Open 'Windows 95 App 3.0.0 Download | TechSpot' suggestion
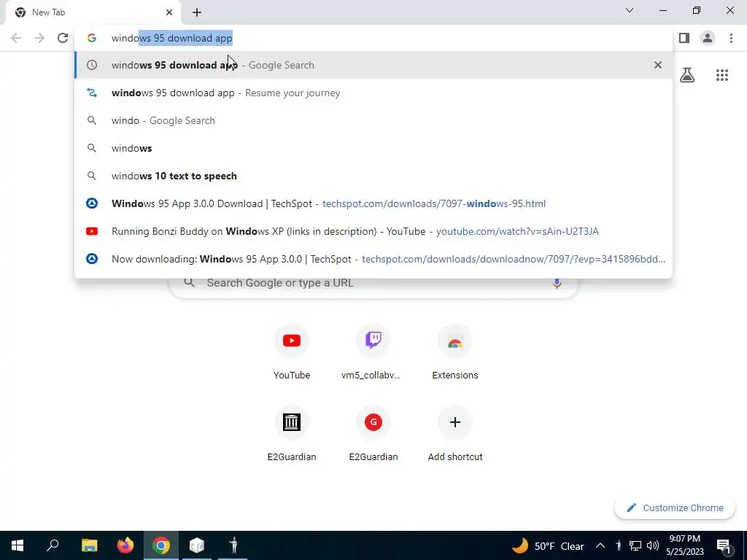 click(373, 203)
